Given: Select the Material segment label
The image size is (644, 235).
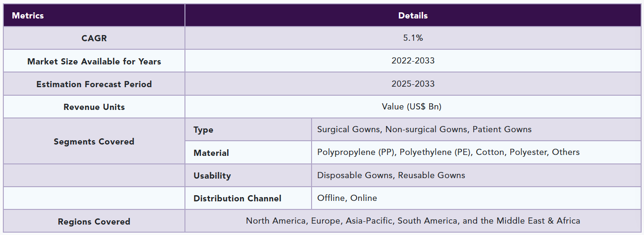Looking at the screenshot, I should pyautogui.click(x=211, y=153).
